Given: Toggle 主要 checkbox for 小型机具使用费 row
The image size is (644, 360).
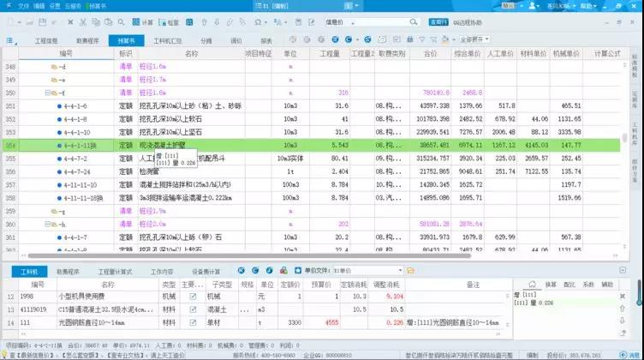Looking at the screenshot, I should point(193,297).
